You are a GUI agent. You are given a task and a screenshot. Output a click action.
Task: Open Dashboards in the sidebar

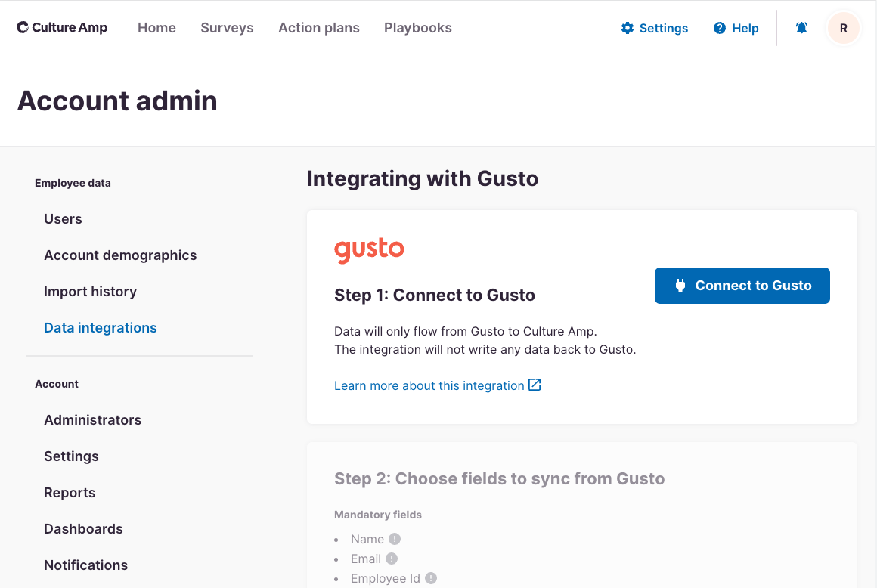83,529
